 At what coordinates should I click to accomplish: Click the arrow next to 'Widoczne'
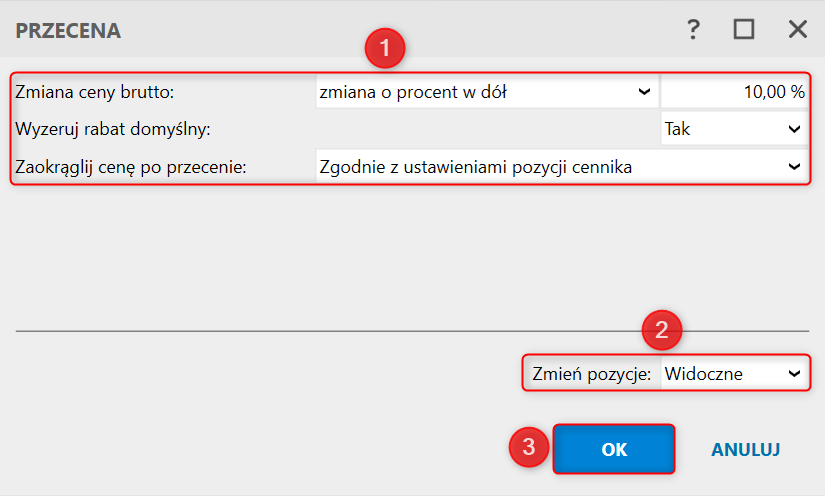(x=794, y=373)
